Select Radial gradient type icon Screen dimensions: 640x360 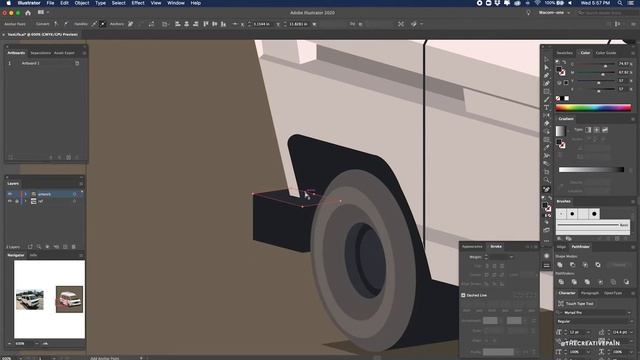pyautogui.click(x=596, y=130)
